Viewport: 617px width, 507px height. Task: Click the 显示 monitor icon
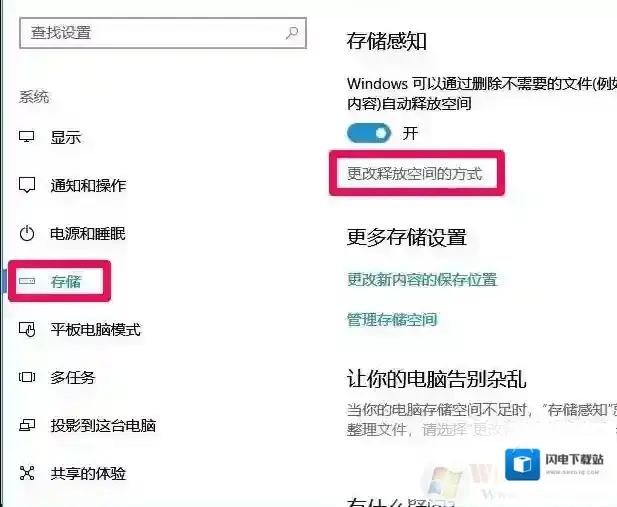pos(27,137)
